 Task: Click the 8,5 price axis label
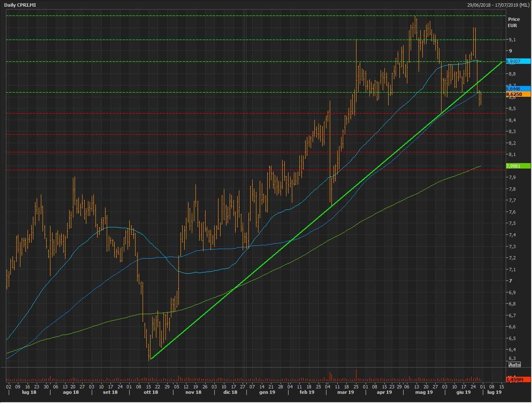point(512,108)
